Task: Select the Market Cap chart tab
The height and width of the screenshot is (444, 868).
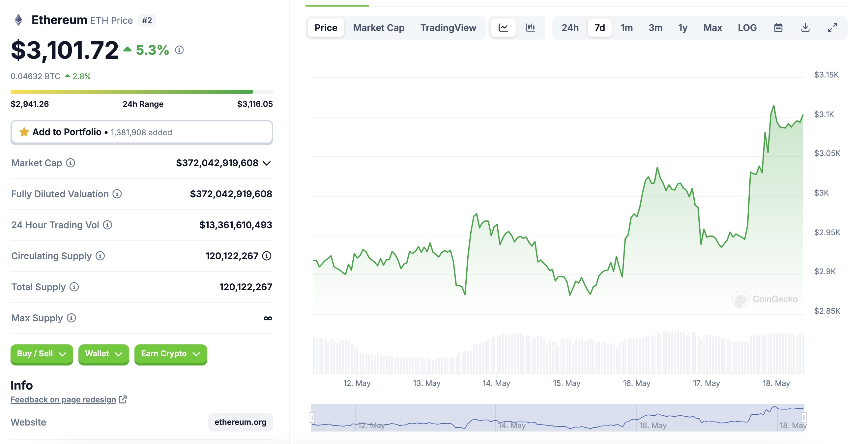Action: click(379, 28)
